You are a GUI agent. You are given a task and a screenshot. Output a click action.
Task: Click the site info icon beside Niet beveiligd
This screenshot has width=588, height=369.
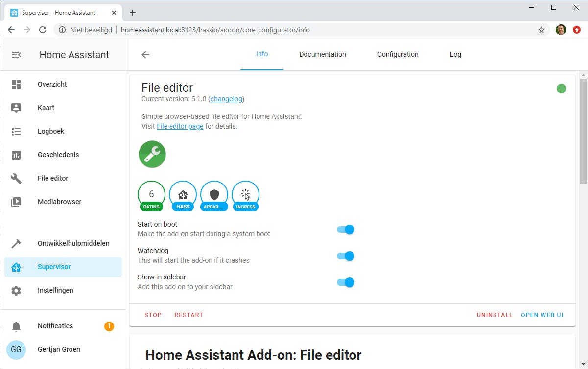62,30
